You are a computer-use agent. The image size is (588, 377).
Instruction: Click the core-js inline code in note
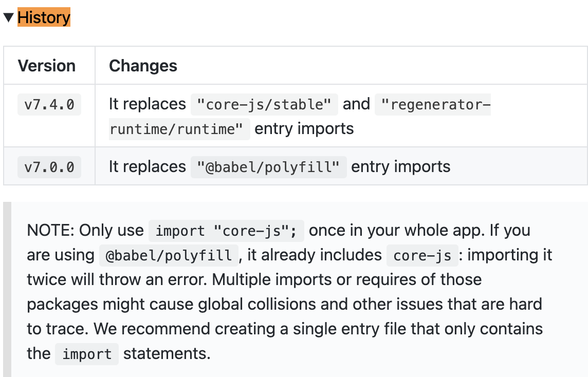click(x=422, y=256)
